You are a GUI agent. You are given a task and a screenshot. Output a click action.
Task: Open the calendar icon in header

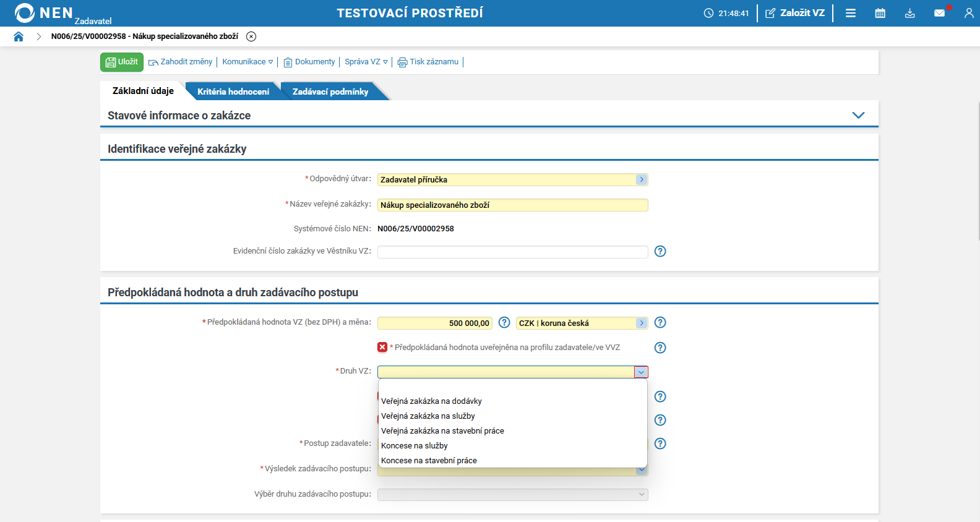[880, 13]
